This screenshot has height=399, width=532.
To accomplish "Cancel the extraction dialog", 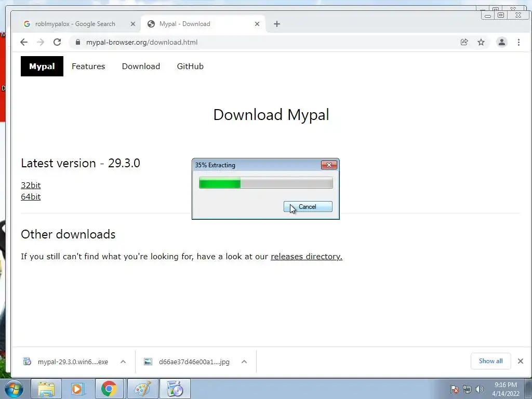I will (x=308, y=207).
